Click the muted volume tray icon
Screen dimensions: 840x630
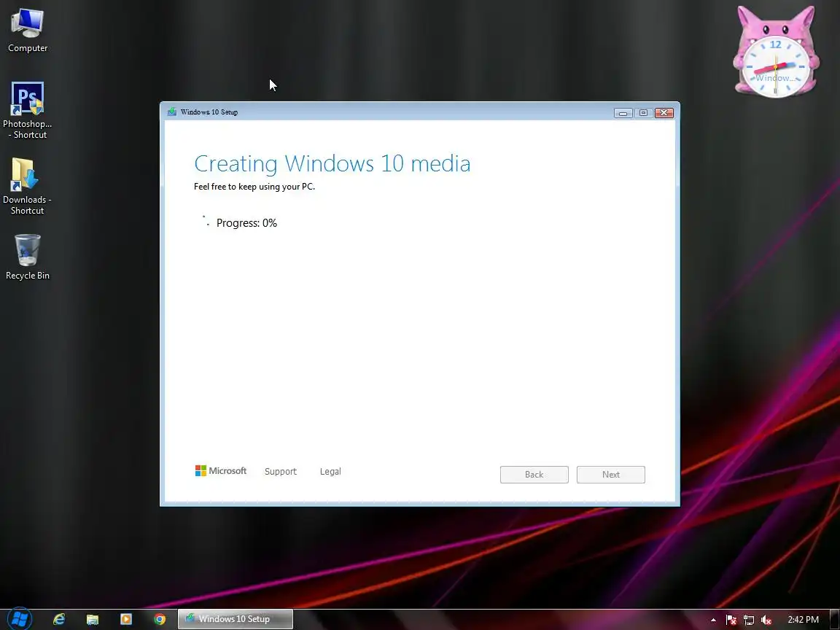pos(766,620)
